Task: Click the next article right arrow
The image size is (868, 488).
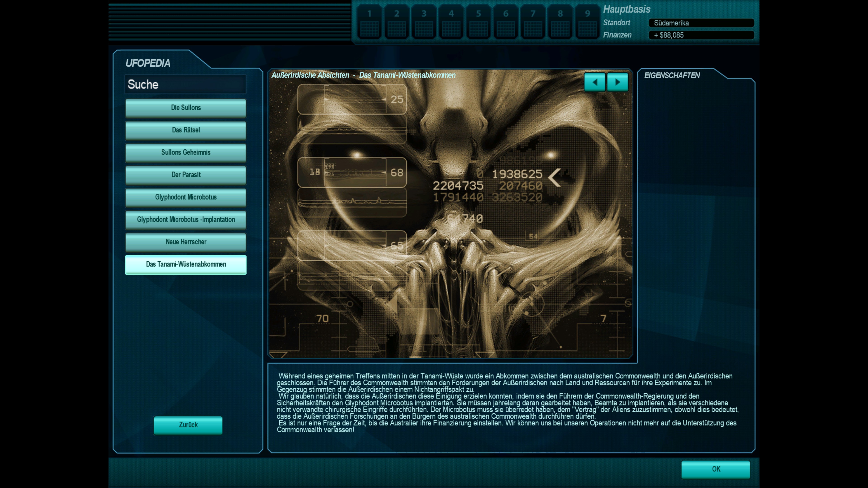Action: (x=617, y=82)
